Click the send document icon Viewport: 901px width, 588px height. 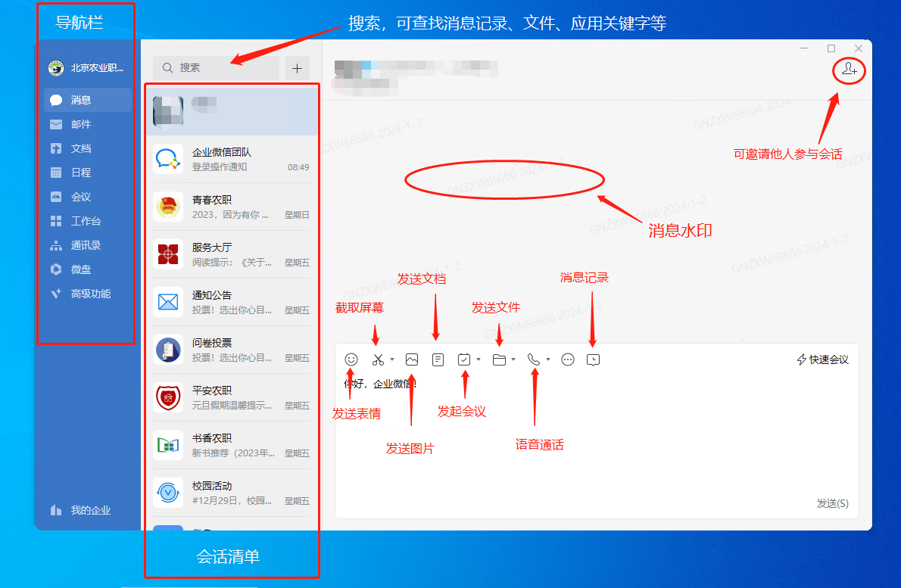point(438,360)
